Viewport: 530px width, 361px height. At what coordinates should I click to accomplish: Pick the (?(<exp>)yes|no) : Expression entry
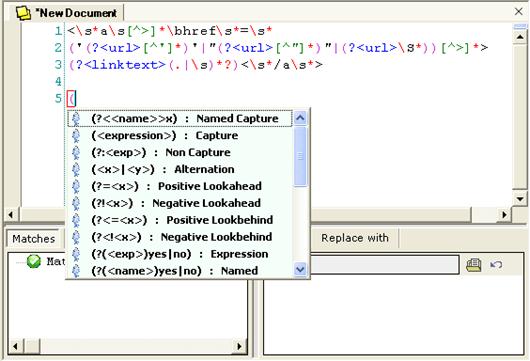(x=180, y=254)
